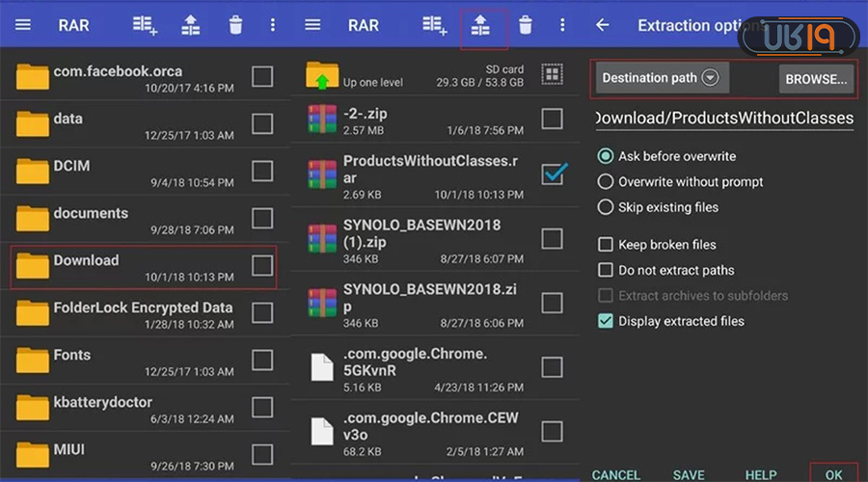Uncheck Display extracted files
Image resolution: width=868 pixels, height=482 pixels.
click(x=606, y=321)
